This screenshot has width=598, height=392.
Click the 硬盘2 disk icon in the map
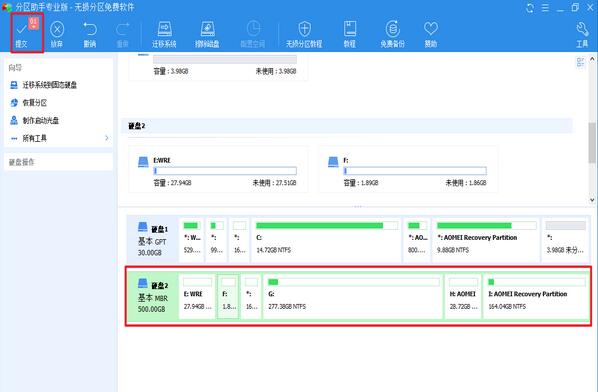point(143,283)
